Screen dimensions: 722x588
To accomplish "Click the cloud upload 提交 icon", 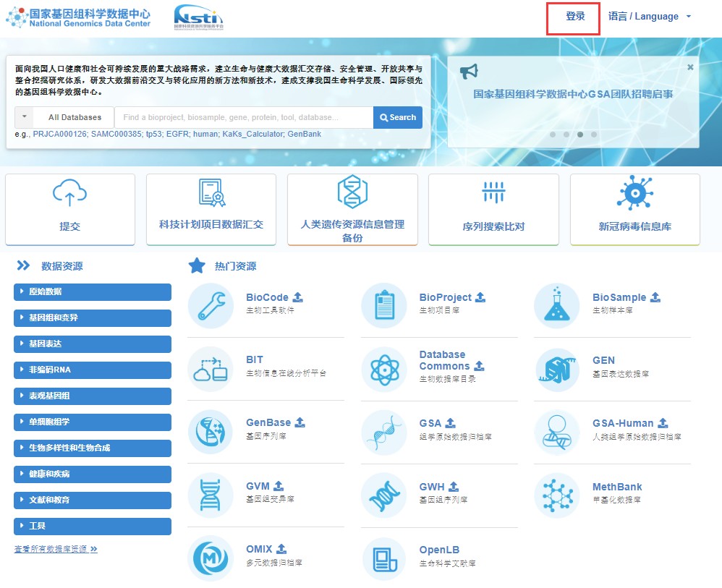I will pos(70,193).
